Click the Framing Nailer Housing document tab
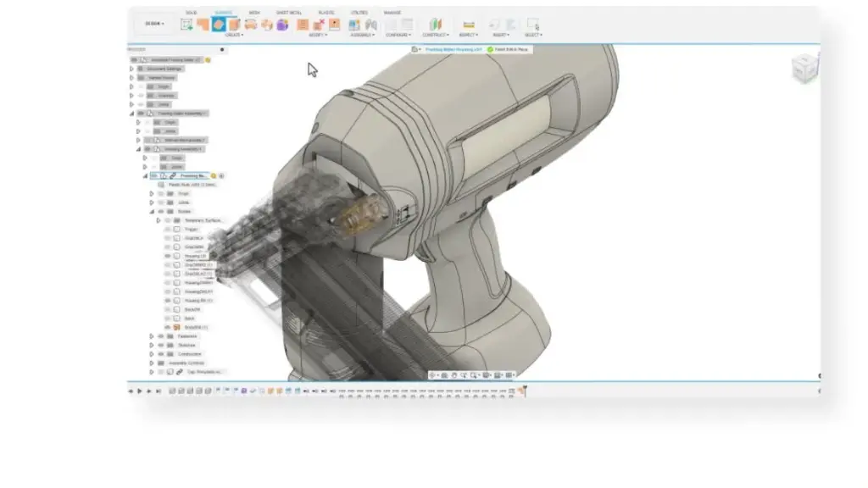The image size is (868, 488). tap(454, 49)
